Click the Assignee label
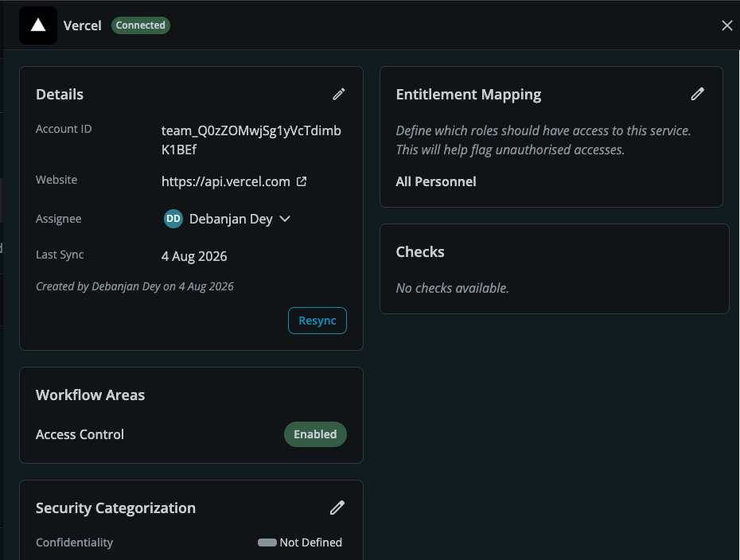This screenshot has height=560, width=740. [x=59, y=219]
